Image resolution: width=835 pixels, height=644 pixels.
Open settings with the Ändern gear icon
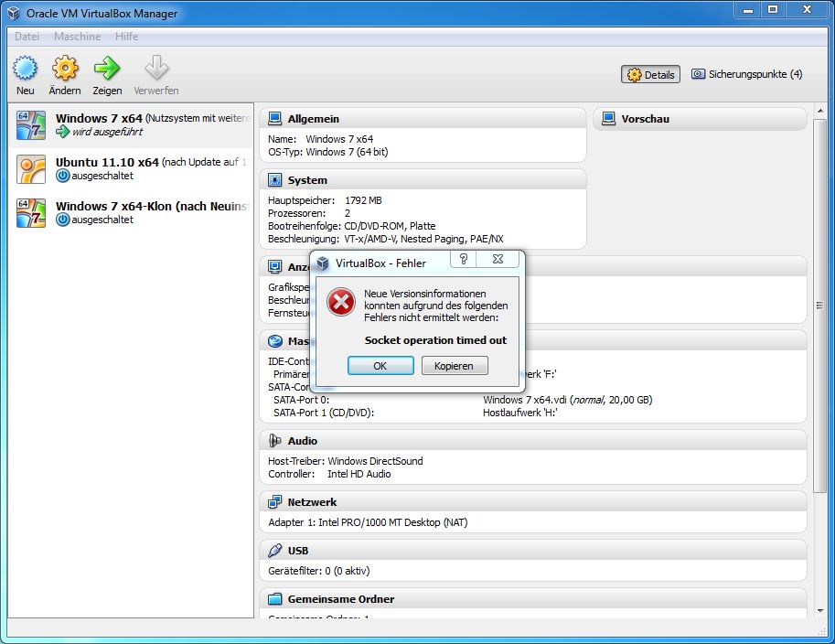65,69
